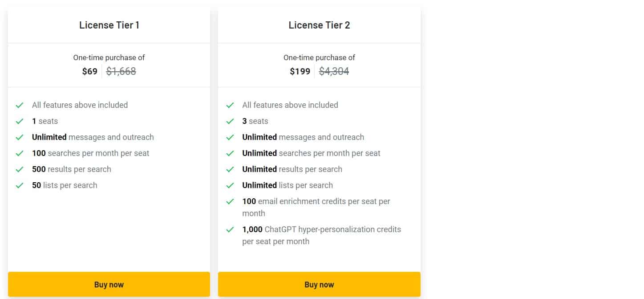Click the $69 price text
This screenshot has height=299, width=644.
tap(90, 71)
